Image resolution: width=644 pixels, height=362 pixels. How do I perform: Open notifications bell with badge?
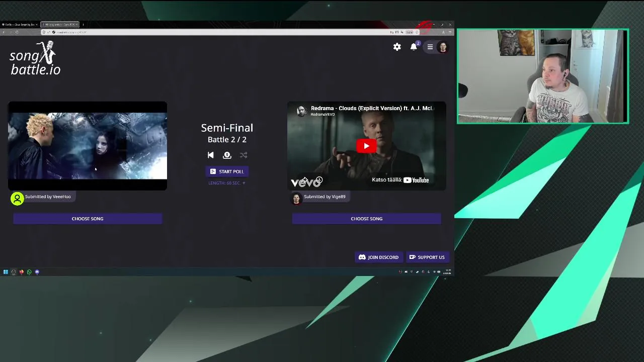(x=414, y=46)
